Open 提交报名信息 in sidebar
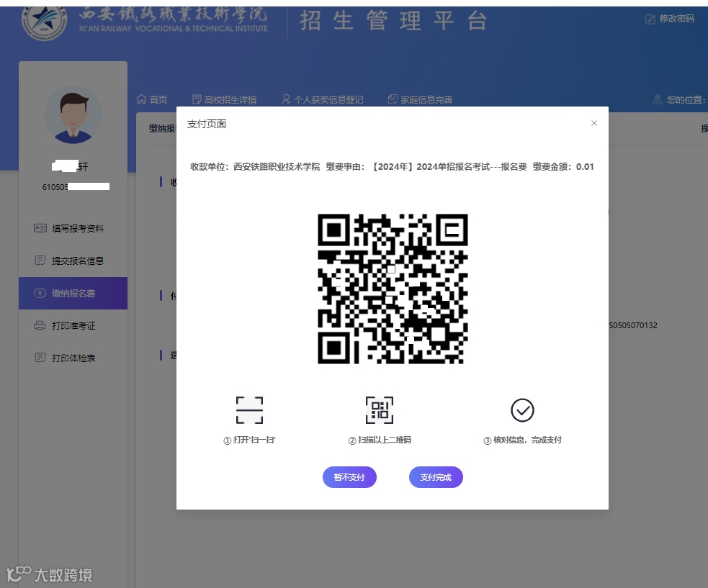708x588 pixels. click(x=73, y=261)
